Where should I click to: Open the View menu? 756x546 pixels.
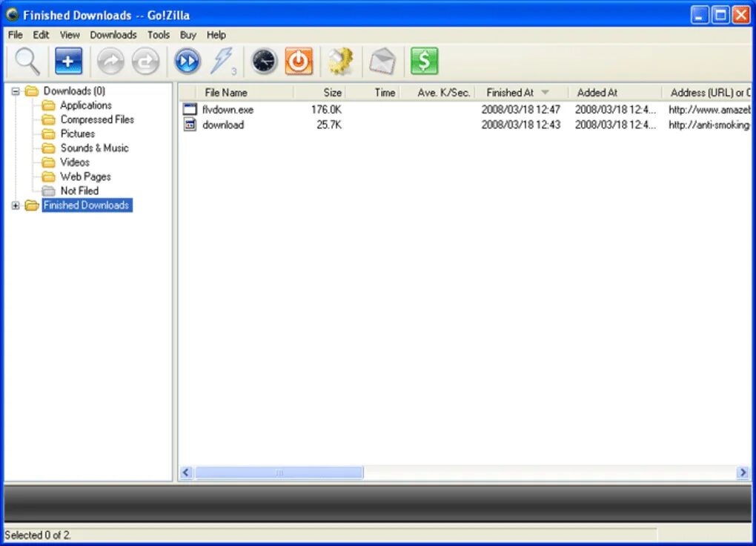coord(70,35)
